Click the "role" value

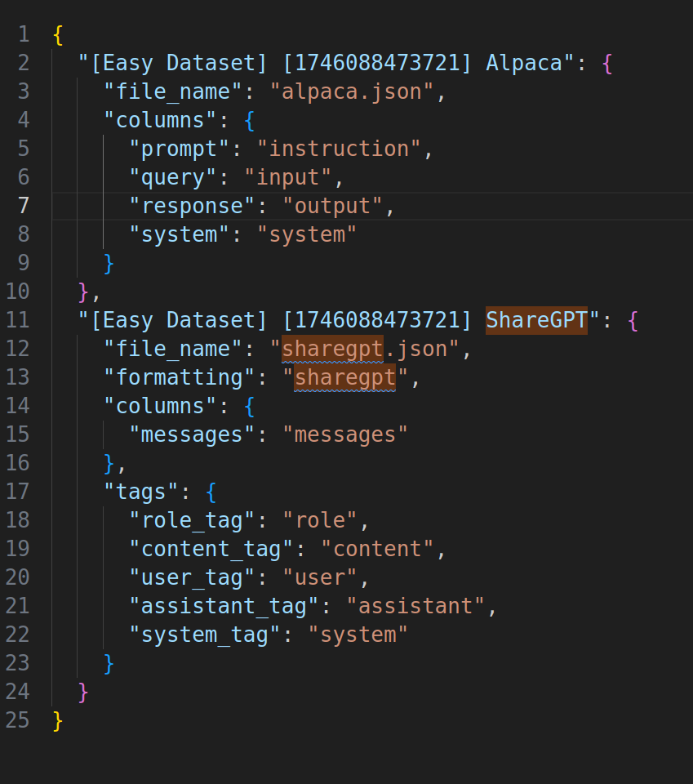click(320, 520)
